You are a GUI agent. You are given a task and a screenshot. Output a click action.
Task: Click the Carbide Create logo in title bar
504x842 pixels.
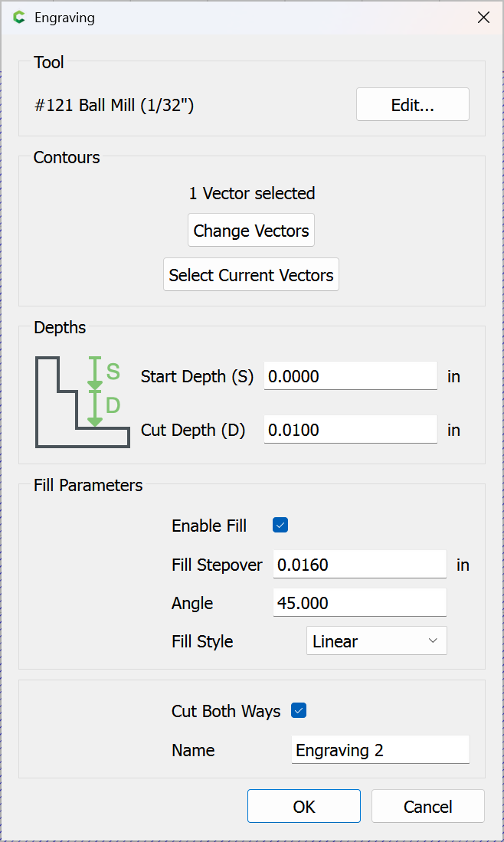coord(19,18)
